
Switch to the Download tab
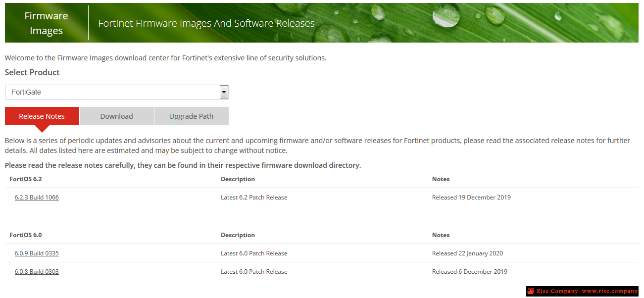coord(116,116)
